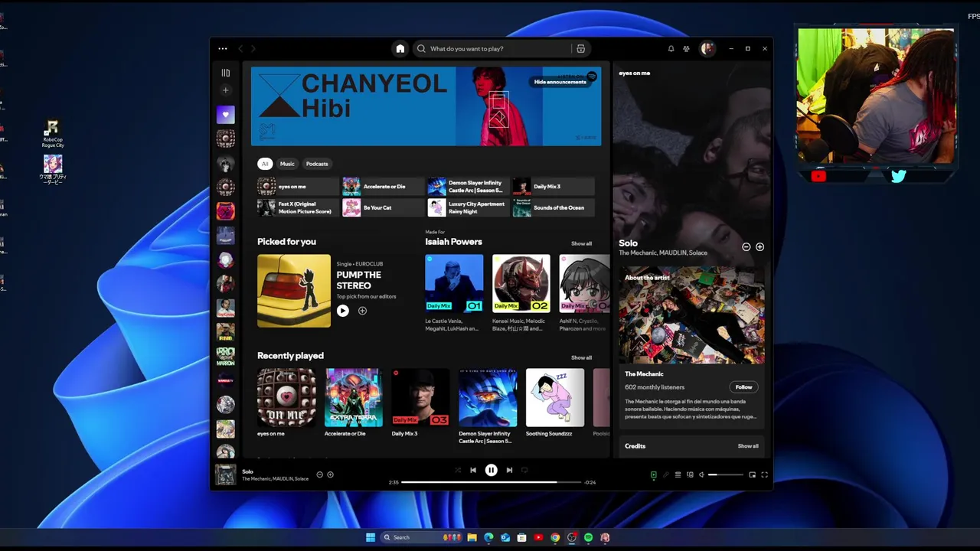Play PUMP THE STEREO single
This screenshot has width=980, height=551.
[x=343, y=311]
